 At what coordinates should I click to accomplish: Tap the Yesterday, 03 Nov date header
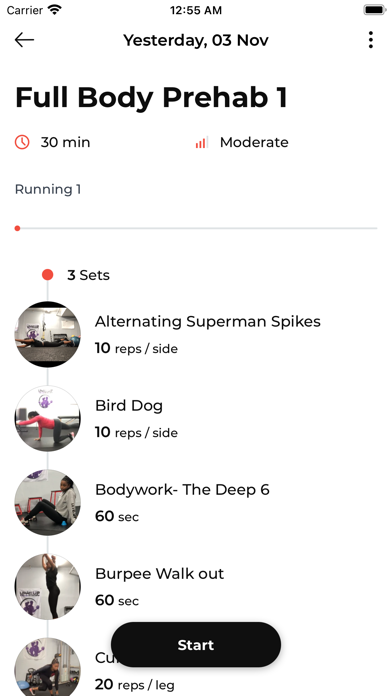pyautogui.click(x=196, y=40)
